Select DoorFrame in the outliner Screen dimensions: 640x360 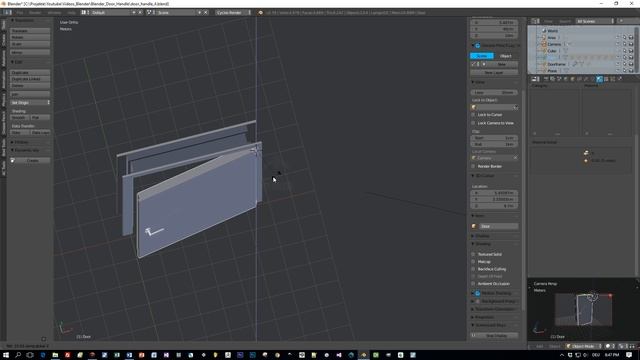[556, 64]
